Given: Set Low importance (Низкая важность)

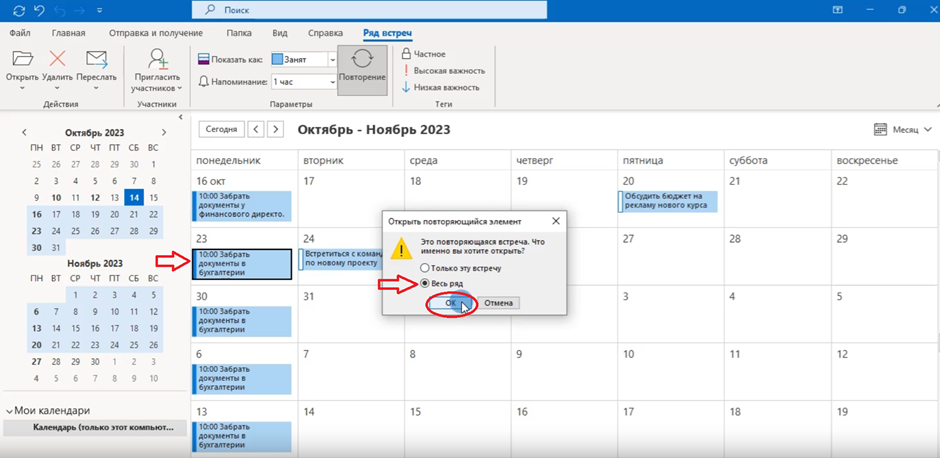Looking at the screenshot, I should [x=407, y=87].
